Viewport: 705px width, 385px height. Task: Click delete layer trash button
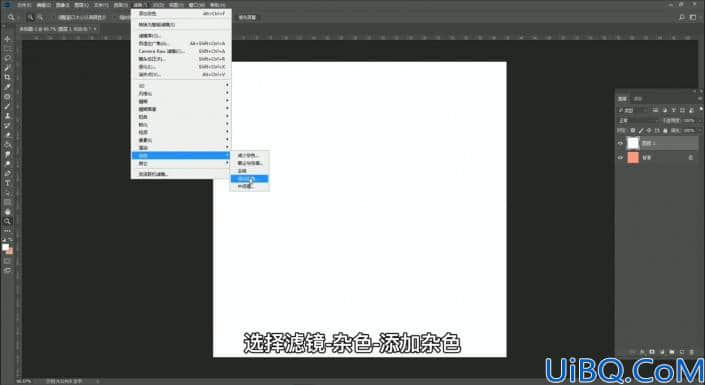pyautogui.click(x=692, y=351)
